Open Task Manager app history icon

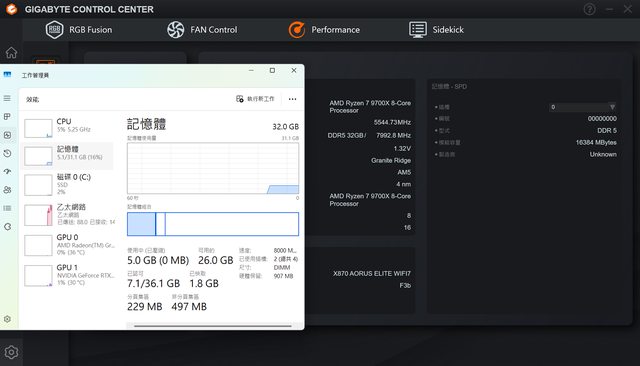point(7,153)
